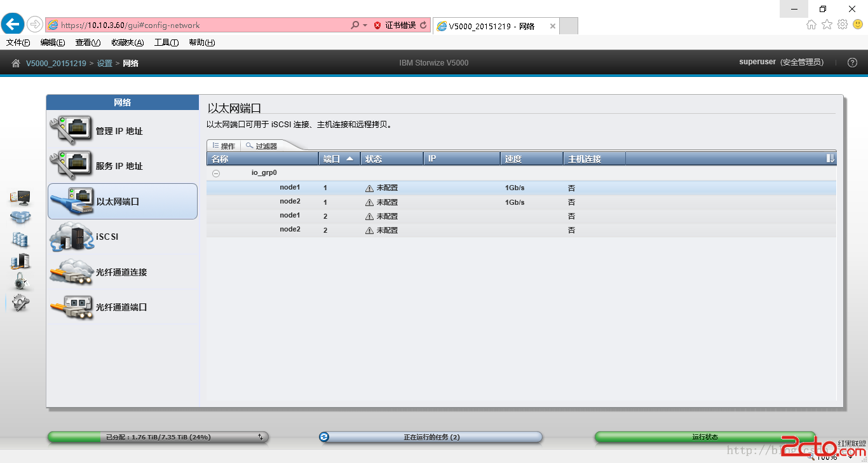Select iSCSI network option

[123, 237]
